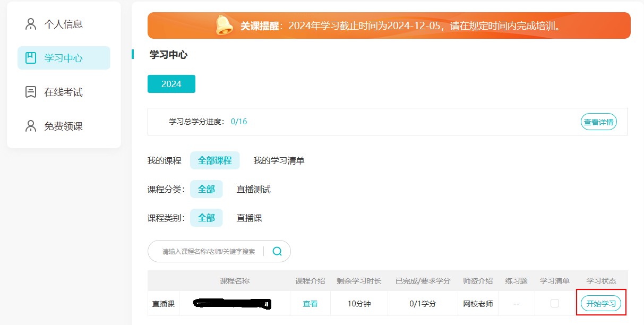Select the 全部课程 tab

214,160
